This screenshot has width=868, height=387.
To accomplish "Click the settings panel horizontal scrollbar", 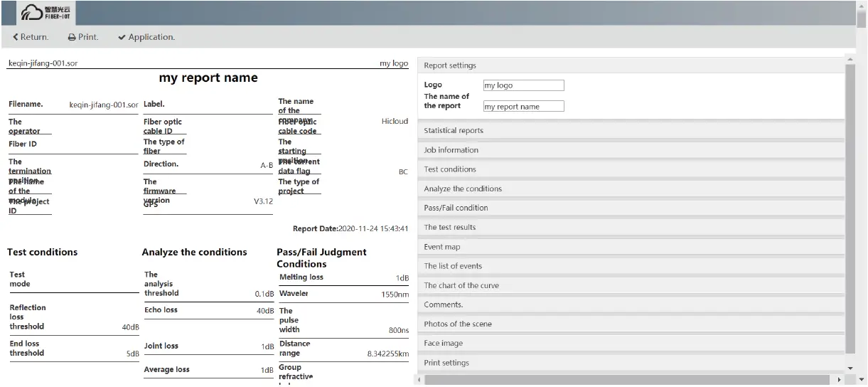I will [626, 380].
